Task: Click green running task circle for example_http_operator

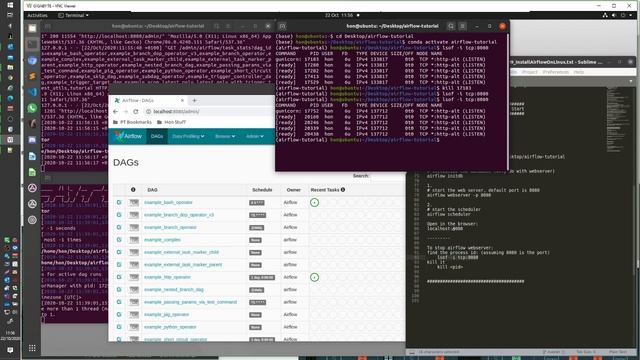Action: click(314, 277)
